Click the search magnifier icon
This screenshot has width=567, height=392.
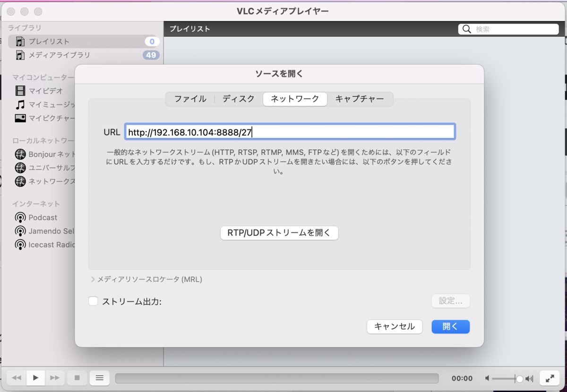click(467, 29)
